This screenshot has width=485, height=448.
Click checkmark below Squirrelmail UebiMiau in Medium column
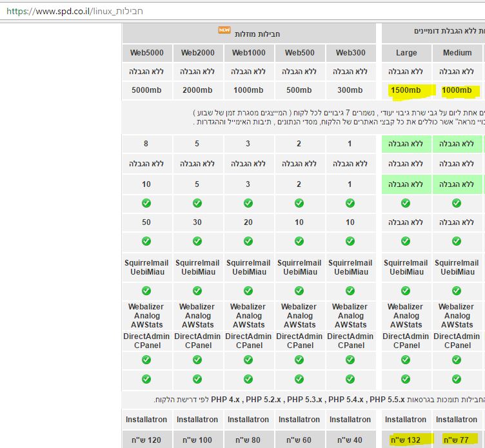[457, 291]
